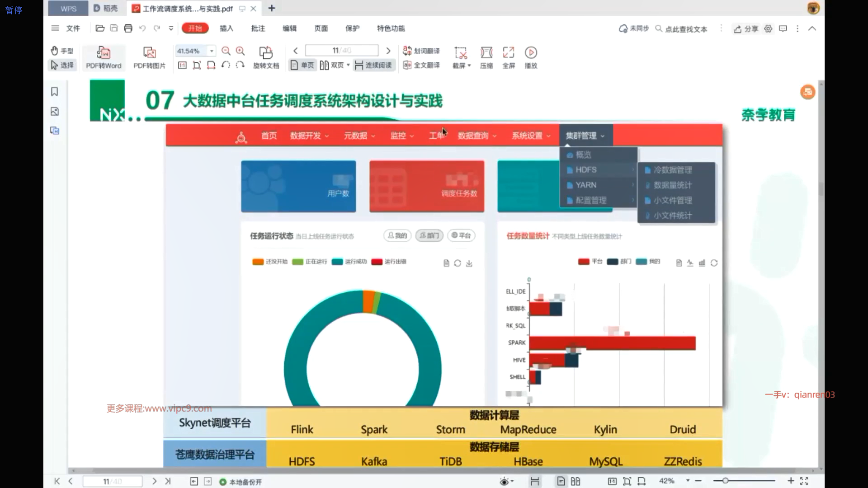Click the PDF转Word conversion icon
Image resolution: width=868 pixels, height=488 pixels.
click(104, 53)
